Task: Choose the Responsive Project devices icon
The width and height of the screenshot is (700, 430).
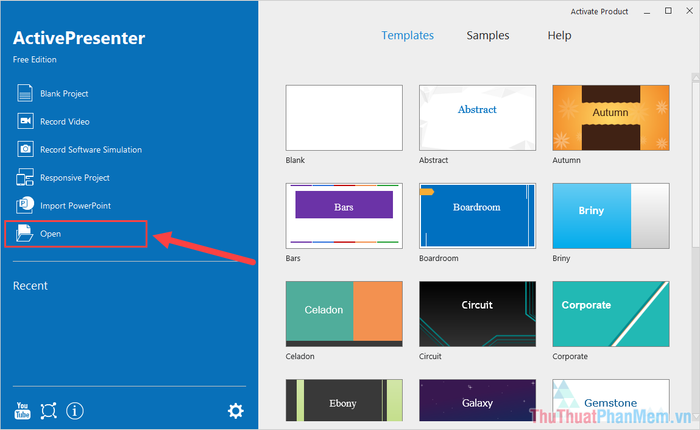Action: pos(25,177)
